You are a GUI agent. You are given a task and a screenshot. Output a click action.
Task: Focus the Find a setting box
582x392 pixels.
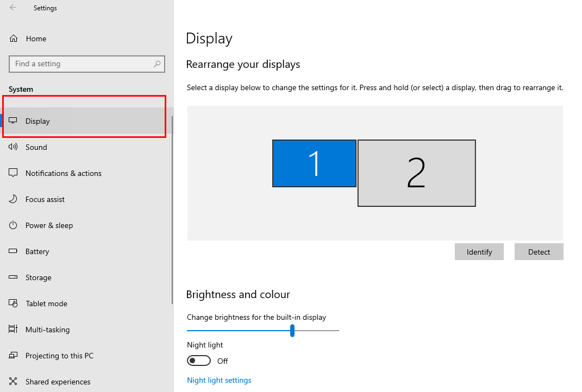point(87,64)
